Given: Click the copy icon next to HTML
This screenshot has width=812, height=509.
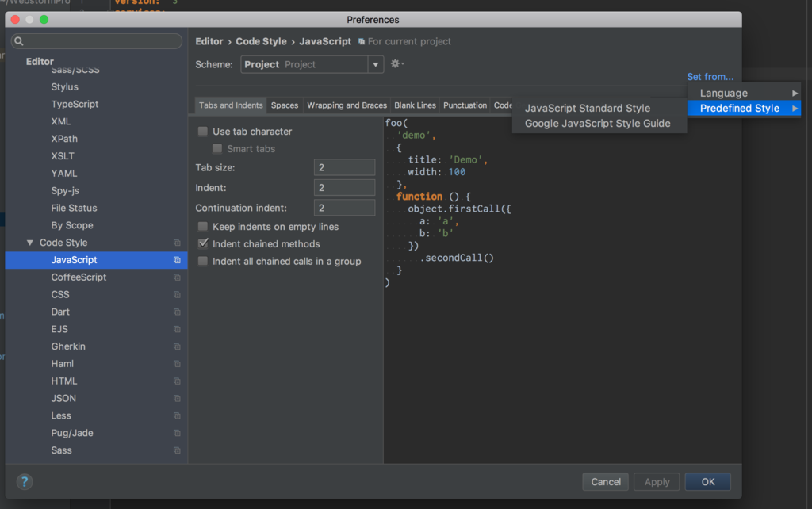Looking at the screenshot, I should point(177,381).
